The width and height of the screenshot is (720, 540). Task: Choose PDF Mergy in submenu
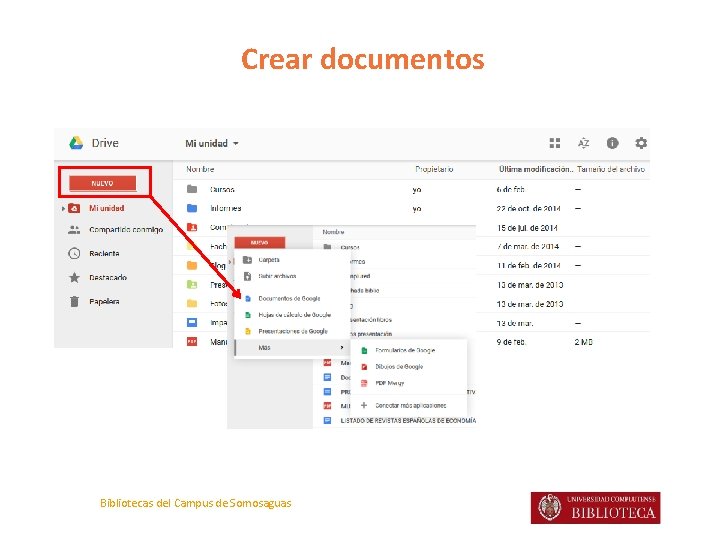(409, 383)
